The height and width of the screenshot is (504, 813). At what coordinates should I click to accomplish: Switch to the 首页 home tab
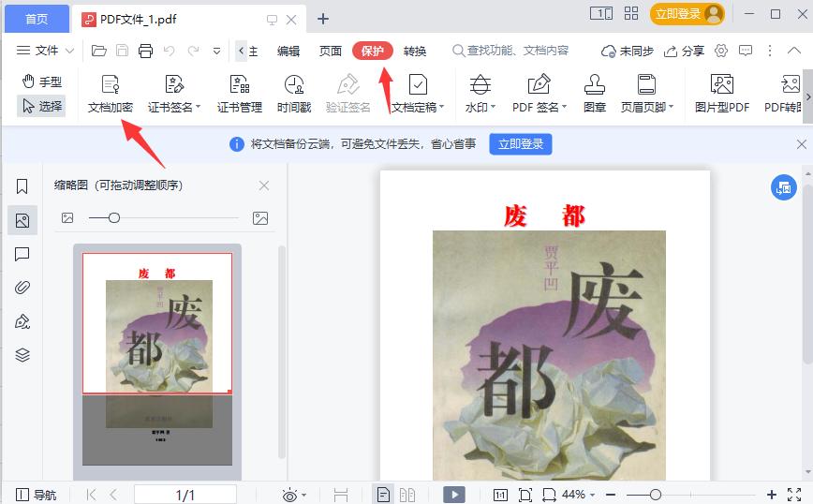click(x=37, y=19)
